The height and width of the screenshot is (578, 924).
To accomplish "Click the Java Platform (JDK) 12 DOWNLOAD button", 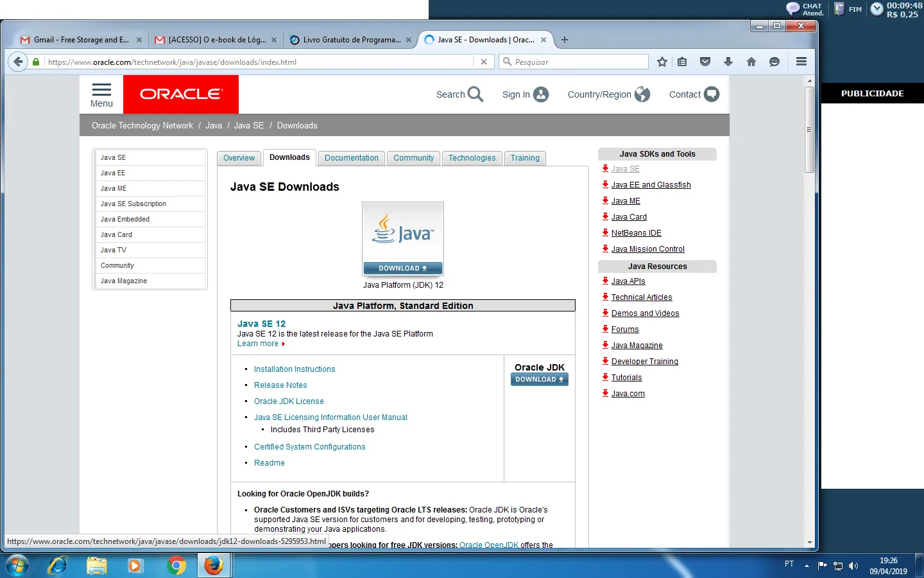I will tap(403, 268).
